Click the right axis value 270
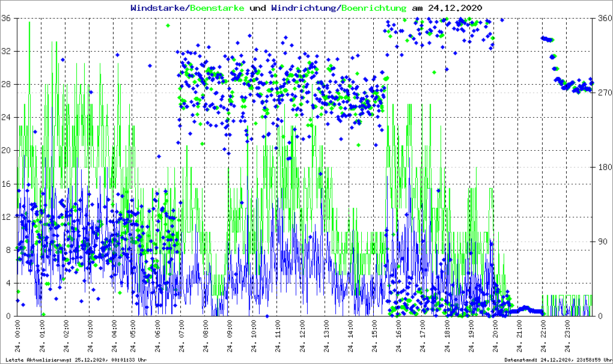Viewport: 613px width, 364px height. 603,93
